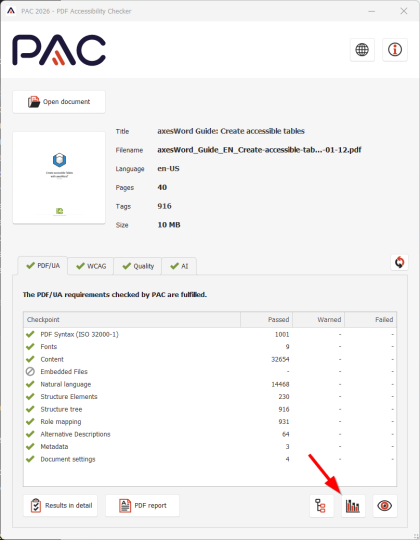This screenshot has height=540, width=420.
Task: Select the Structure Elements checkpoint row
Action: [x=210, y=396]
